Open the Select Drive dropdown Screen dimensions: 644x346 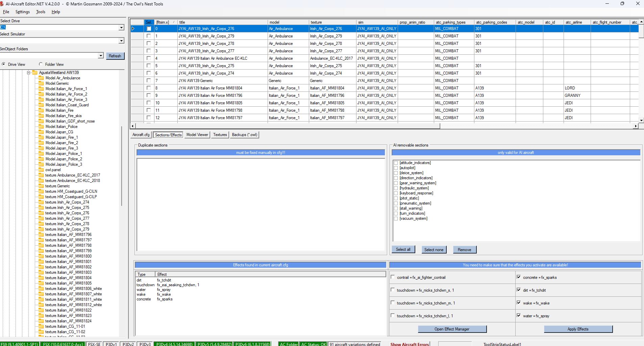pyautogui.click(x=121, y=27)
